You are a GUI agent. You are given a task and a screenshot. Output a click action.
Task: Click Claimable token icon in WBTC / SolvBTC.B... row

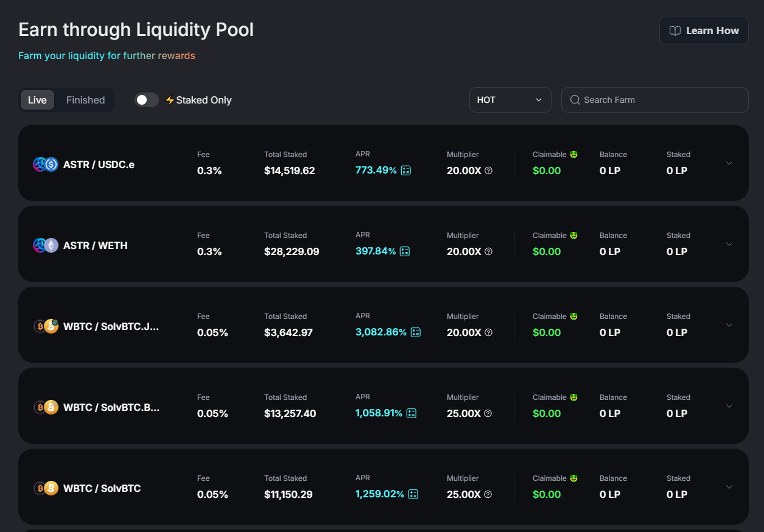(573, 397)
